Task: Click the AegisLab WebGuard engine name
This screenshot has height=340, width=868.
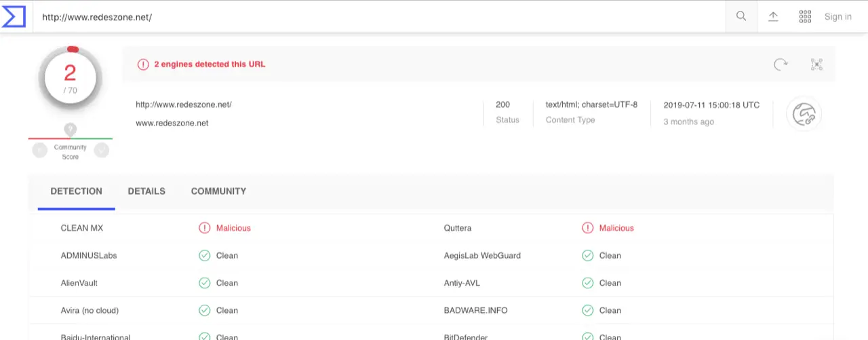Action: (x=482, y=256)
